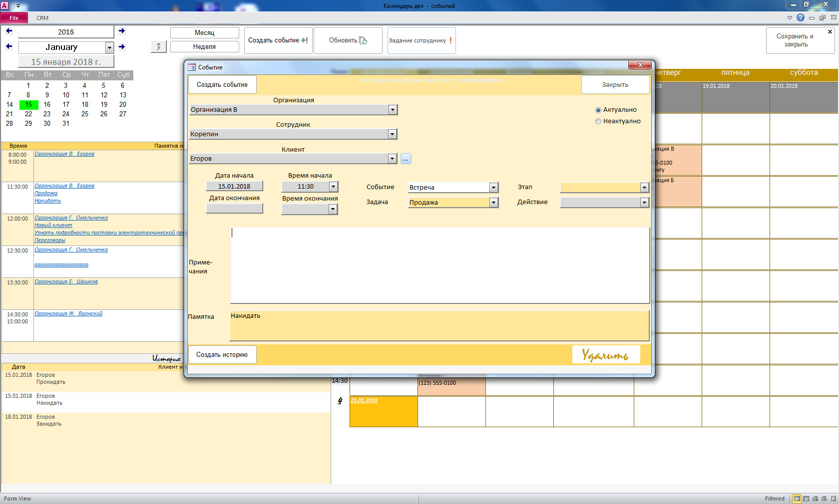Click the close X near Сохранить и закрыть
Screen dimensions: 839x504
click(830, 31)
